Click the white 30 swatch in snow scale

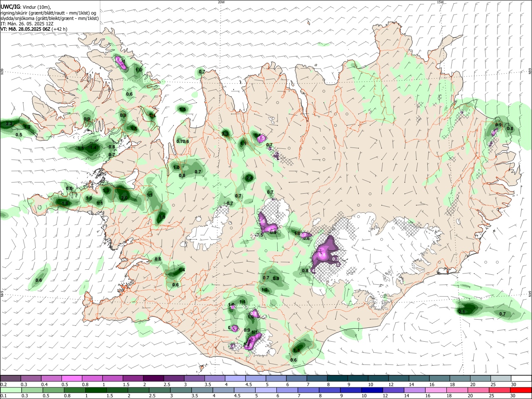(522, 378)
